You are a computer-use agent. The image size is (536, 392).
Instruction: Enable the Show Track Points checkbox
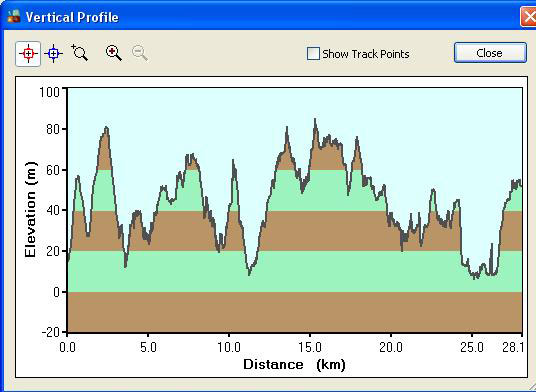(313, 54)
